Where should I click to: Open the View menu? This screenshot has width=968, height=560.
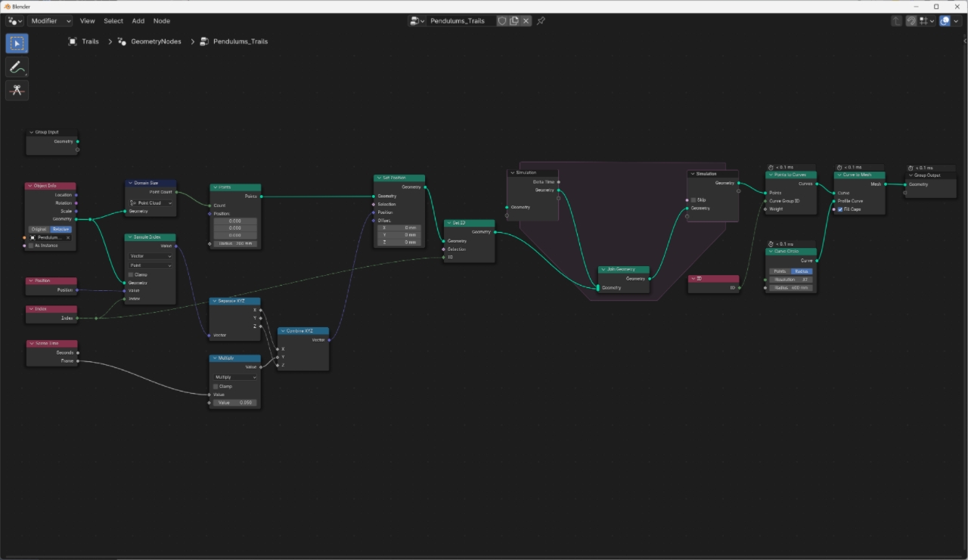click(88, 21)
